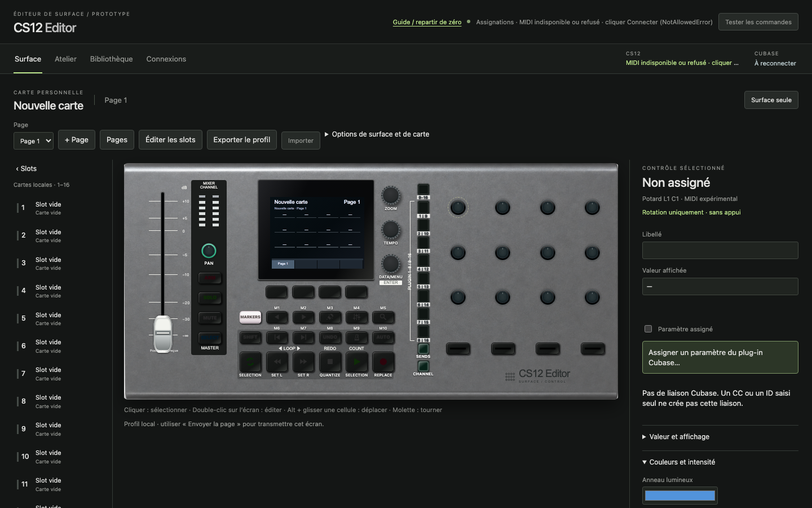Open the Page 1 dropdown selector
Screen dimensions: 812x508
pyautogui.click(x=33, y=141)
